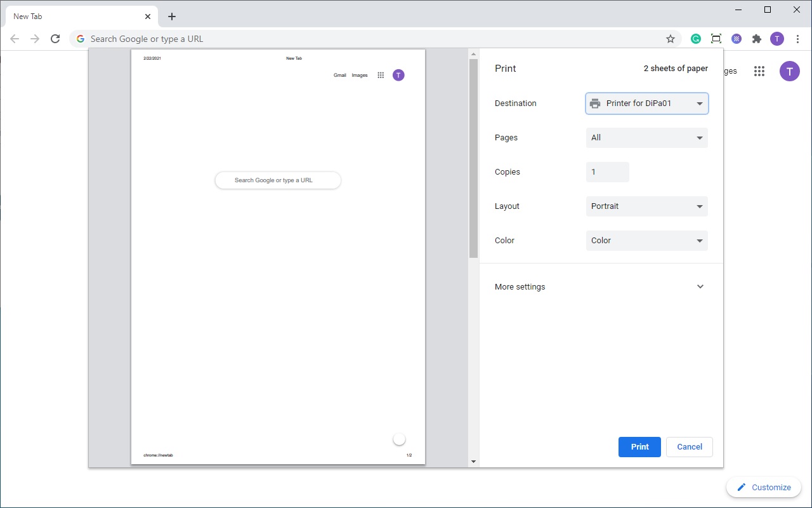The width and height of the screenshot is (812, 508).
Task: Bookmark the page with star icon
Action: (x=671, y=39)
